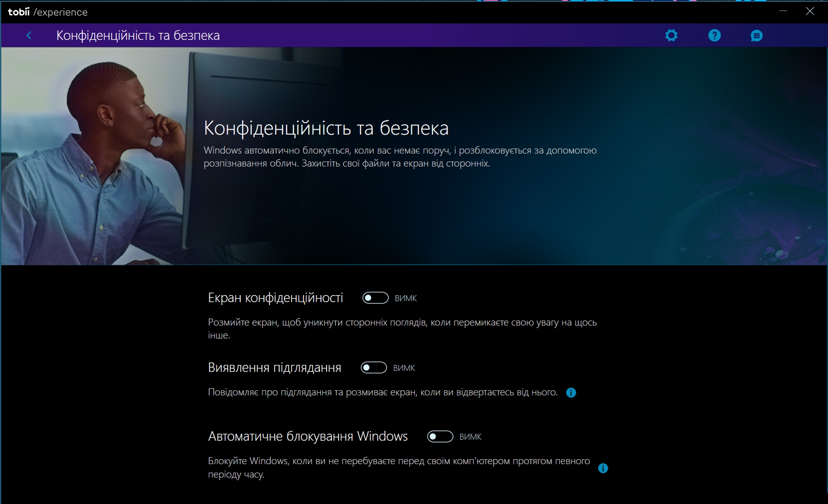Click the purple bar page title

point(138,35)
